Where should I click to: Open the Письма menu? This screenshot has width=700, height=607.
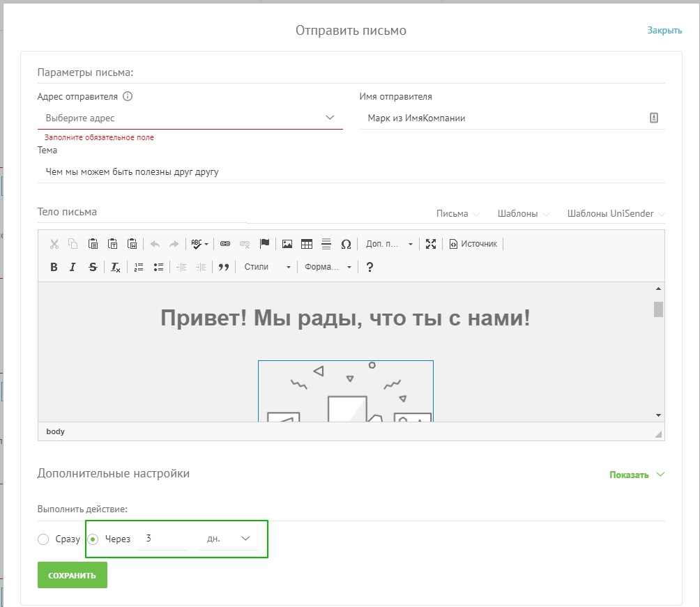coord(457,214)
